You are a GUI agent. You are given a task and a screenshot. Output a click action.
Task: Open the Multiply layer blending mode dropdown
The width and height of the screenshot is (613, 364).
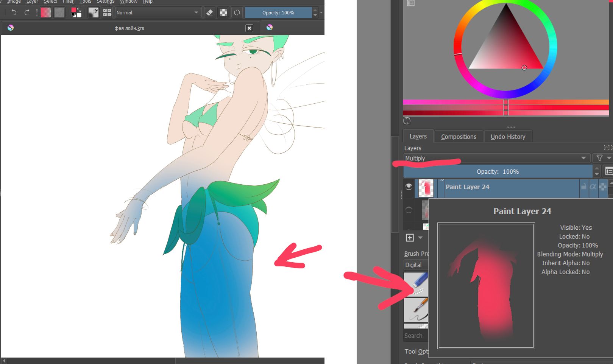click(496, 158)
